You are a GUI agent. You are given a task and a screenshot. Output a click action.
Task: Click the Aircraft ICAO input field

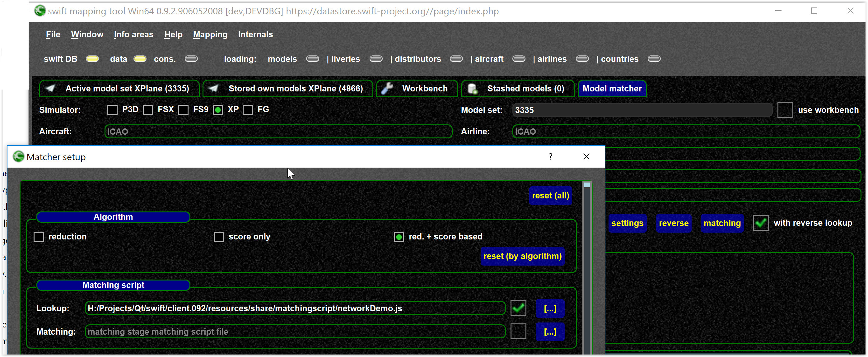tap(278, 131)
